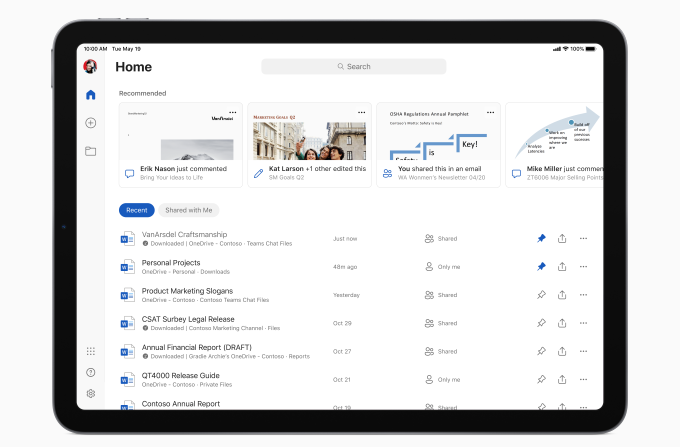Click 'Just now' timestamp of VanArsdel Craftsmanship
The image size is (680, 447).
(345, 238)
